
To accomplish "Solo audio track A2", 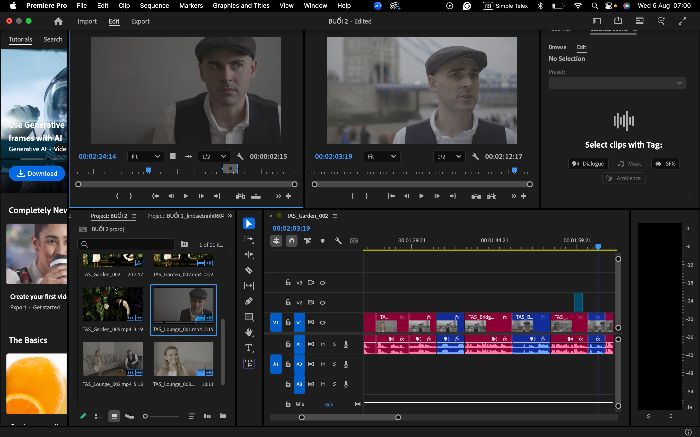I will [x=334, y=364].
